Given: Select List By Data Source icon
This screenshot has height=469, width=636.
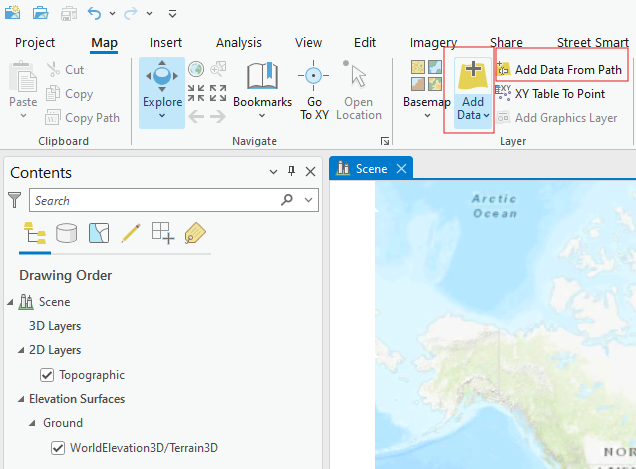Looking at the screenshot, I should [67, 234].
